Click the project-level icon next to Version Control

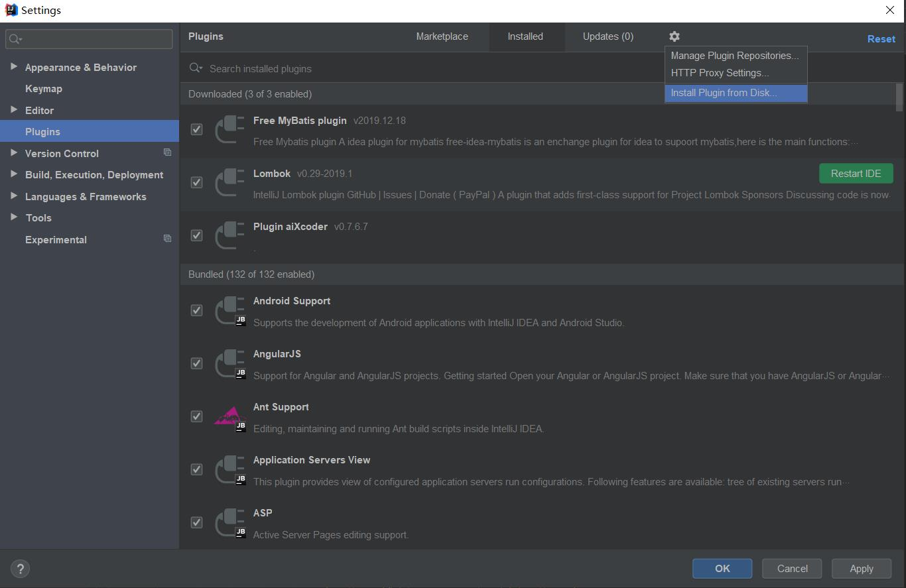pos(167,152)
